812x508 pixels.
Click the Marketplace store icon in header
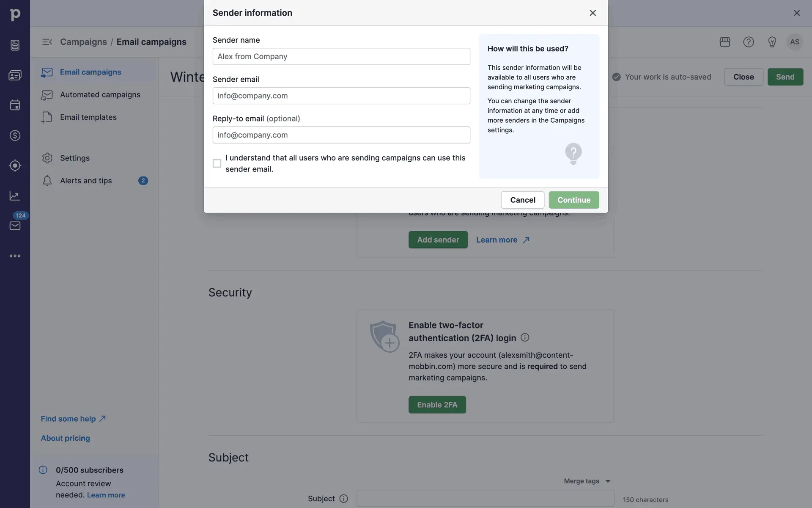coord(725,42)
